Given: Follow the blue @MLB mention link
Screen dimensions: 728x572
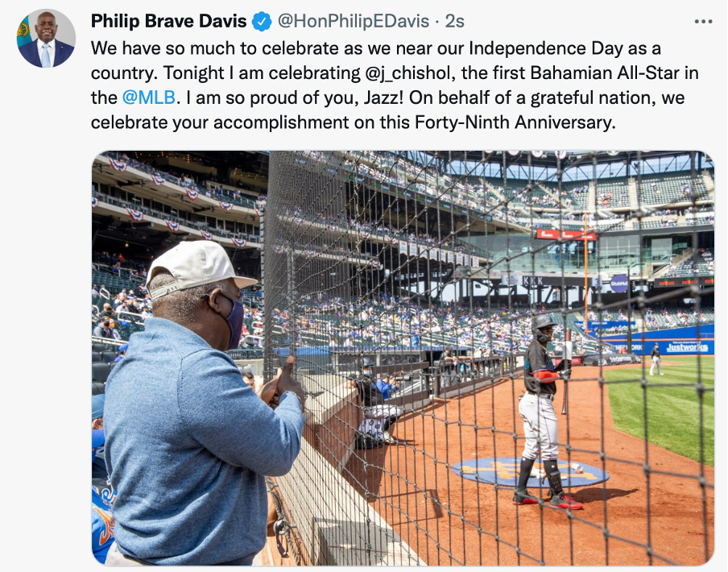Looking at the screenshot, I should [x=149, y=97].
